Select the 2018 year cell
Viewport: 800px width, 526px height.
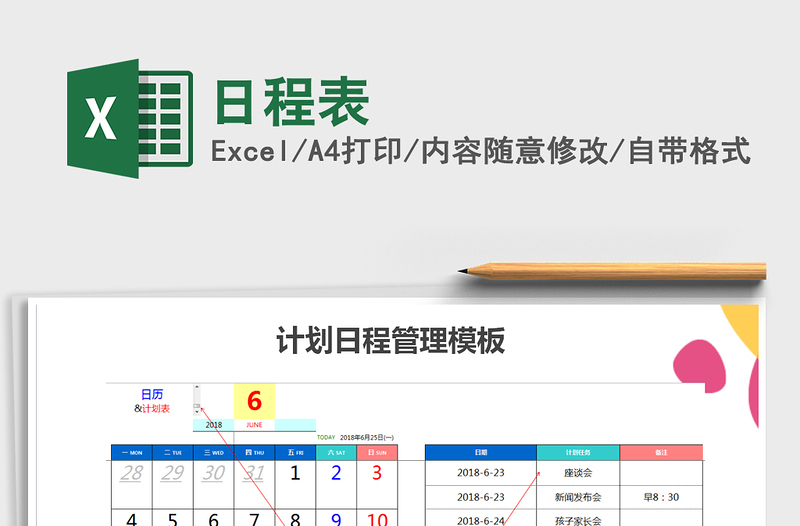(x=213, y=425)
